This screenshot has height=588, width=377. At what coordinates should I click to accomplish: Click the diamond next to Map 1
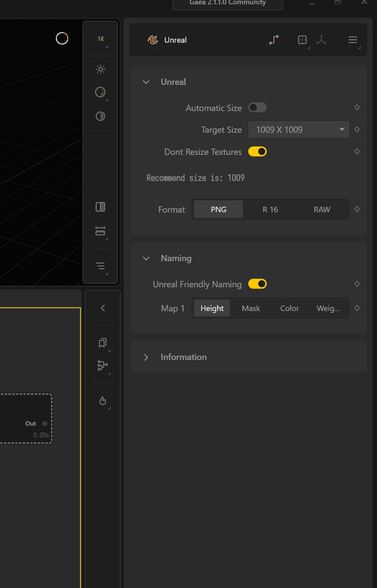point(357,308)
